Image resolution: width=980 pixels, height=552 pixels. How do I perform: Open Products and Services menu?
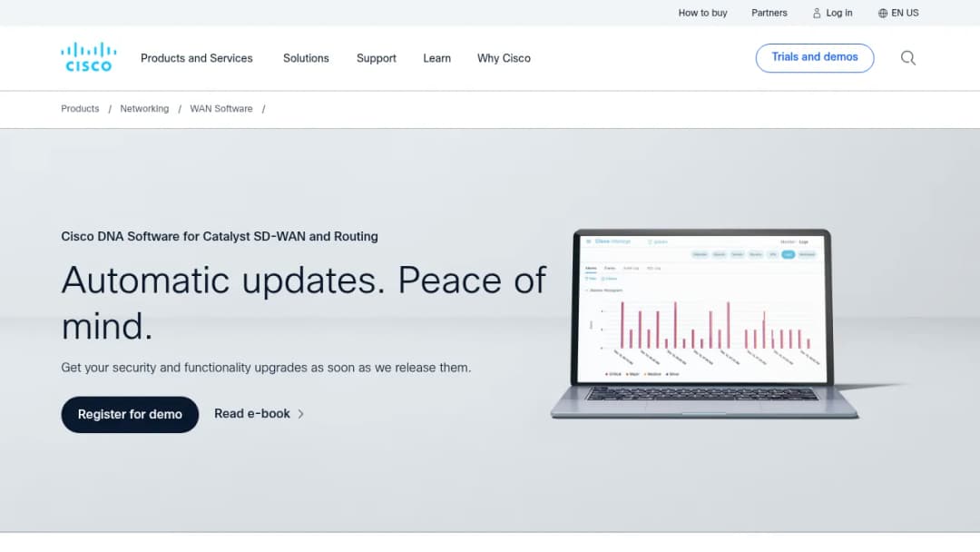(196, 58)
